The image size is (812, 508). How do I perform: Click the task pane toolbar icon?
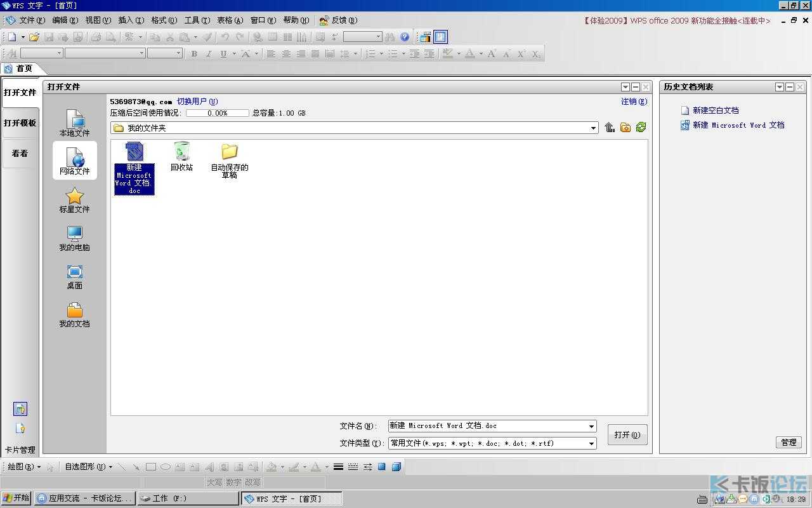pos(425,37)
